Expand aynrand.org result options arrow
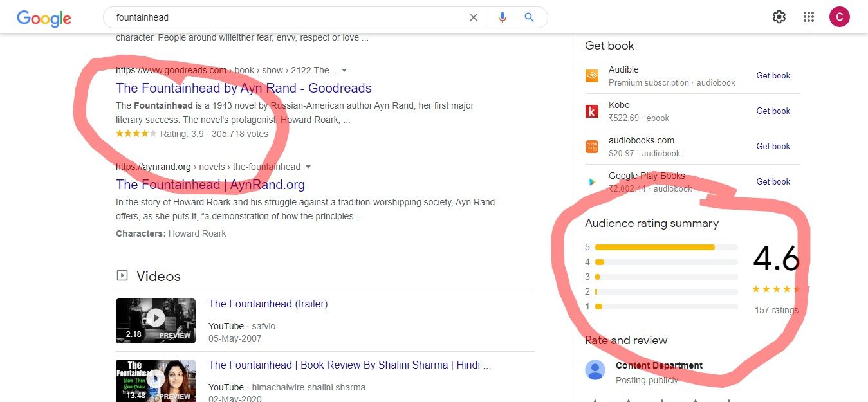 (x=308, y=167)
